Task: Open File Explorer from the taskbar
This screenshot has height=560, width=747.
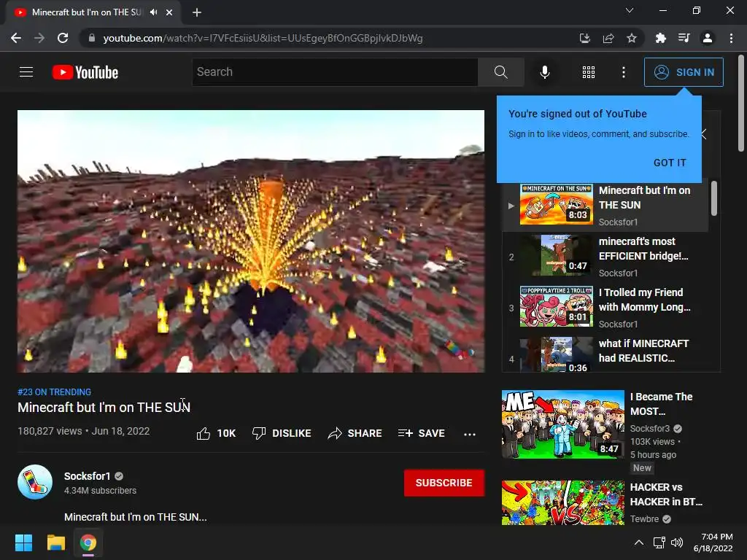Action: [55, 542]
